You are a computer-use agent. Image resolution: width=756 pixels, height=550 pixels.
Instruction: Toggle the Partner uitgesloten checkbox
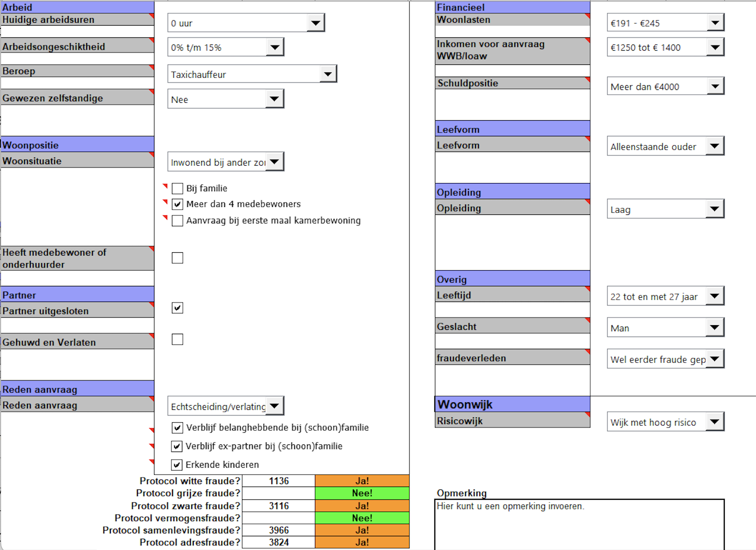[178, 308]
